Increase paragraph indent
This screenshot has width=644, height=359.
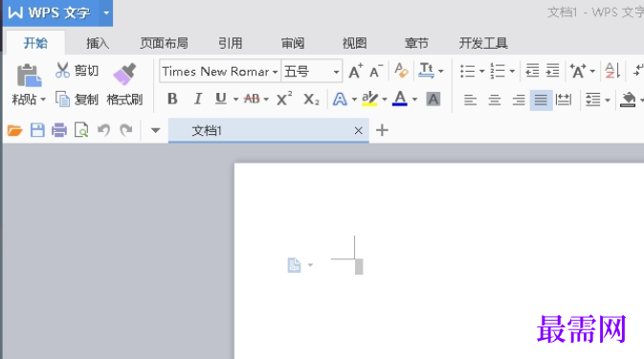[x=552, y=71]
